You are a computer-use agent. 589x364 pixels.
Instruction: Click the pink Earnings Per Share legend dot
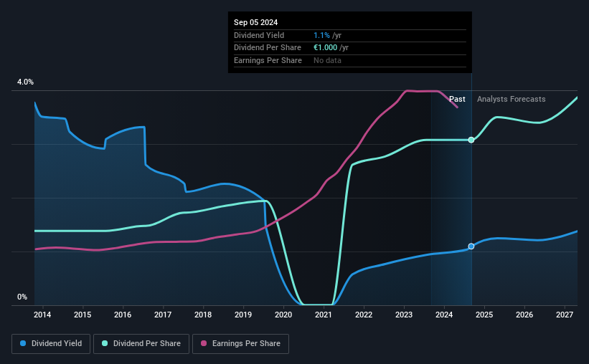(x=204, y=343)
